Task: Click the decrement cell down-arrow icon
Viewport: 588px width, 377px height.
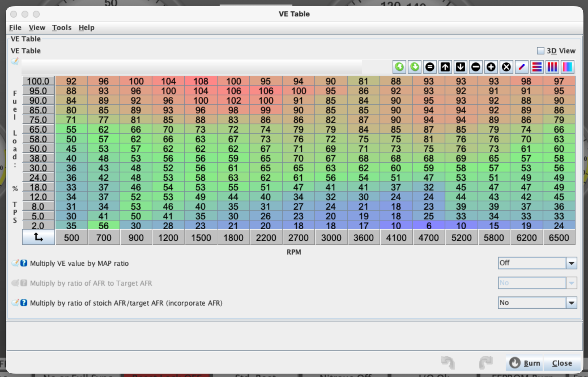Action: [460, 67]
